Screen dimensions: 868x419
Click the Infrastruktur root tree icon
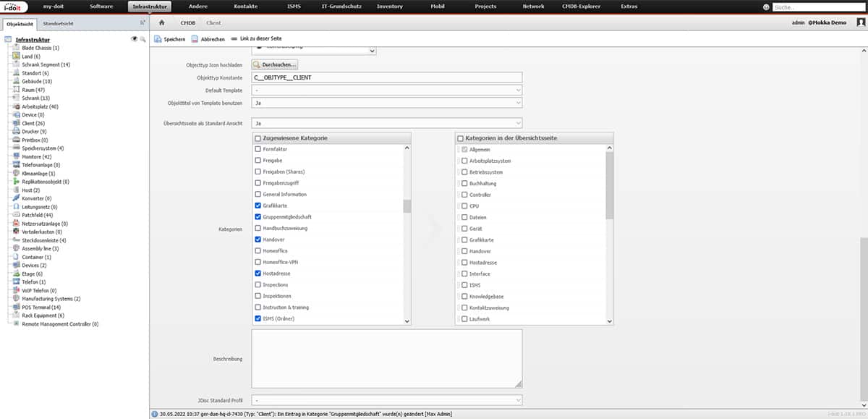pyautogui.click(x=8, y=40)
